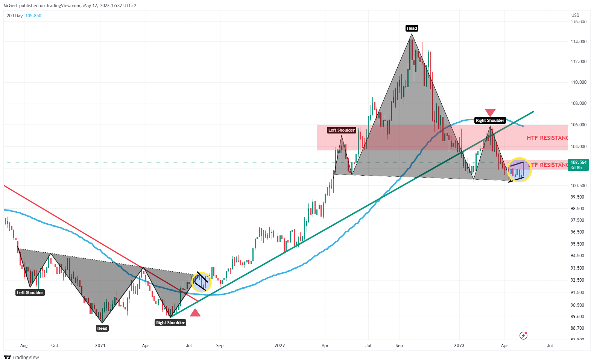Select the Right Shoulder label at the bottom
Image resolution: width=594 pixels, height=364 pixels.
click(x=170, y=323)
